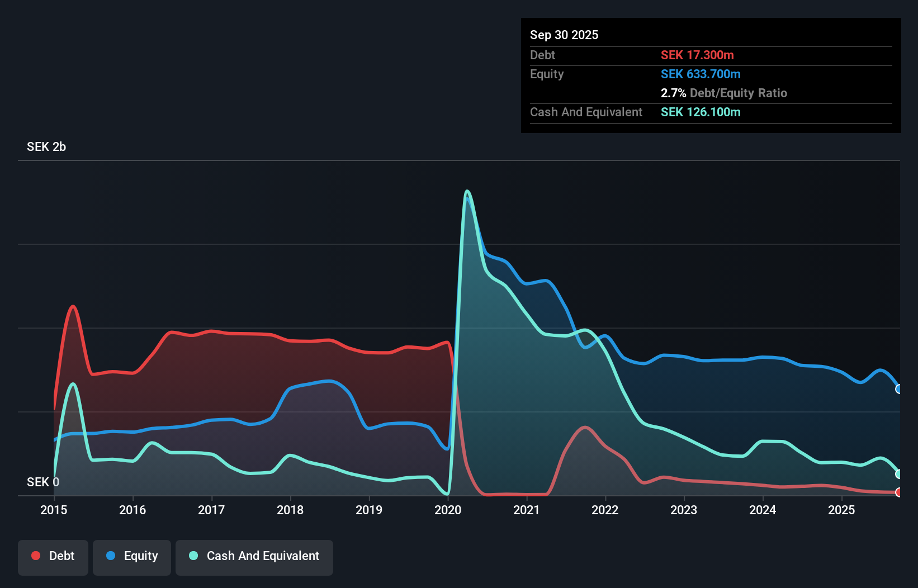Click the 2020 x-axis label
The height and width of the screenshot is (588, 918).
(448, 510)
